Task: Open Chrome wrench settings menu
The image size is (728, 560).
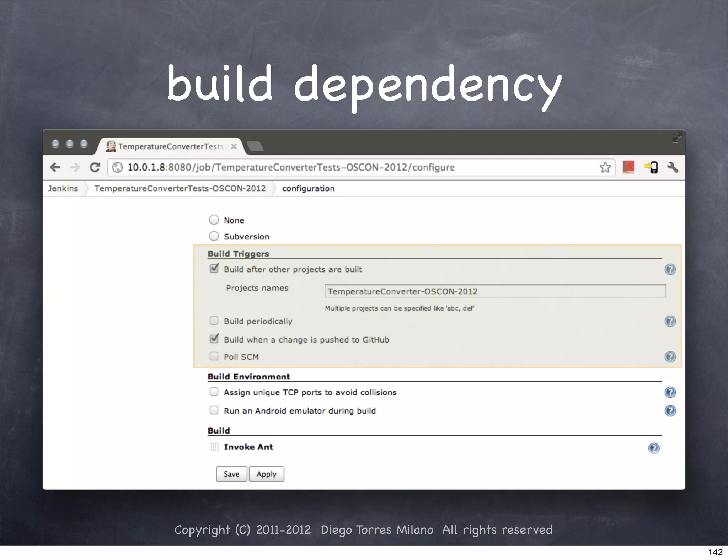Action: (673, 167)
